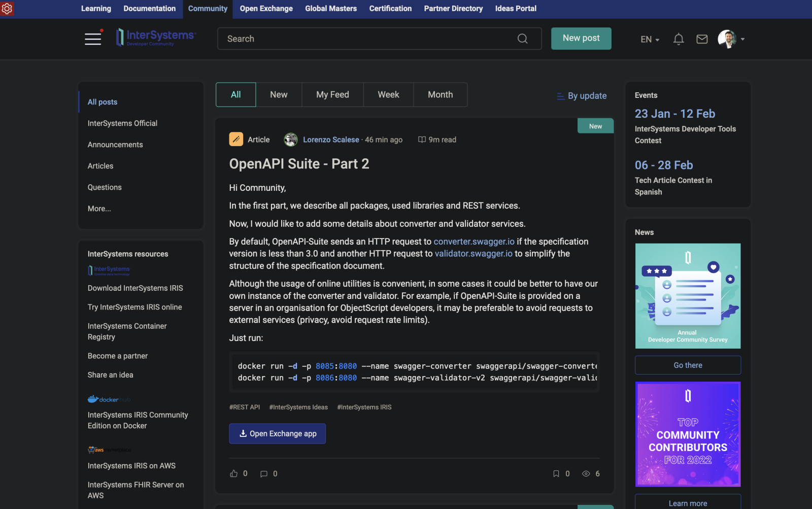
Task: Open Share an idea link
Action: click(x=111, y=375)
